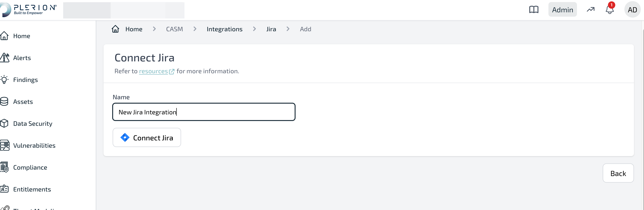Click the notifications bell icon
644x210 pixels.
coord(610,10)
